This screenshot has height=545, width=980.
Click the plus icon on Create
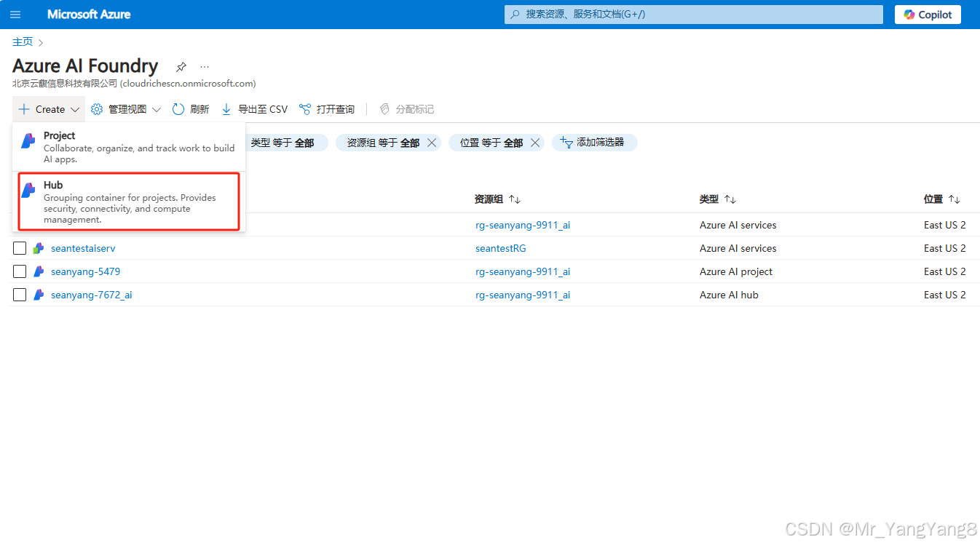coord(24,109)
